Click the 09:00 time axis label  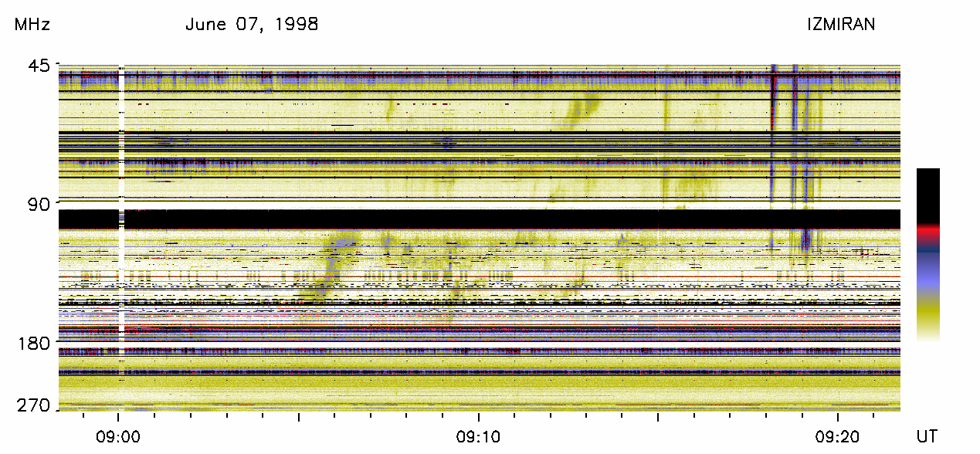(x=117, y=437)
